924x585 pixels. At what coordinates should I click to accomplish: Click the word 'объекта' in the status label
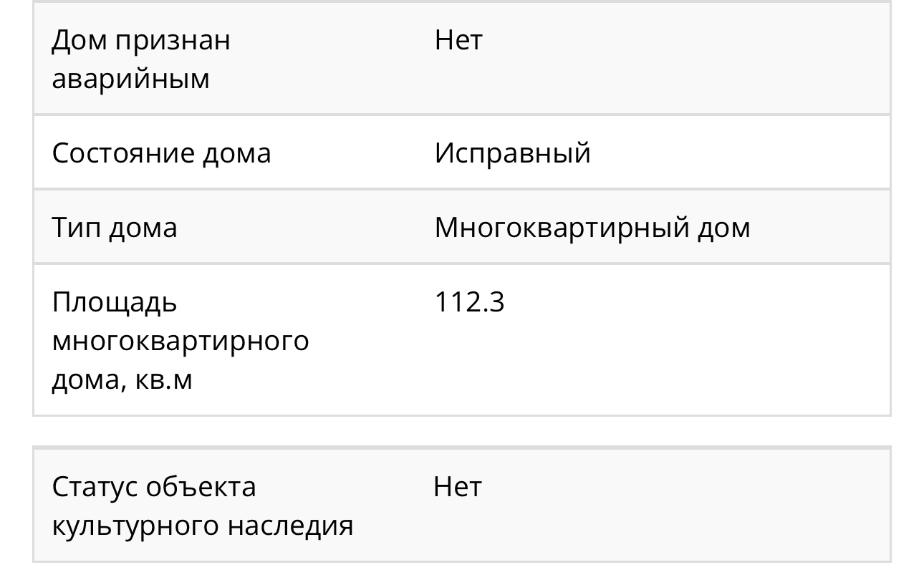click(201, 487)
